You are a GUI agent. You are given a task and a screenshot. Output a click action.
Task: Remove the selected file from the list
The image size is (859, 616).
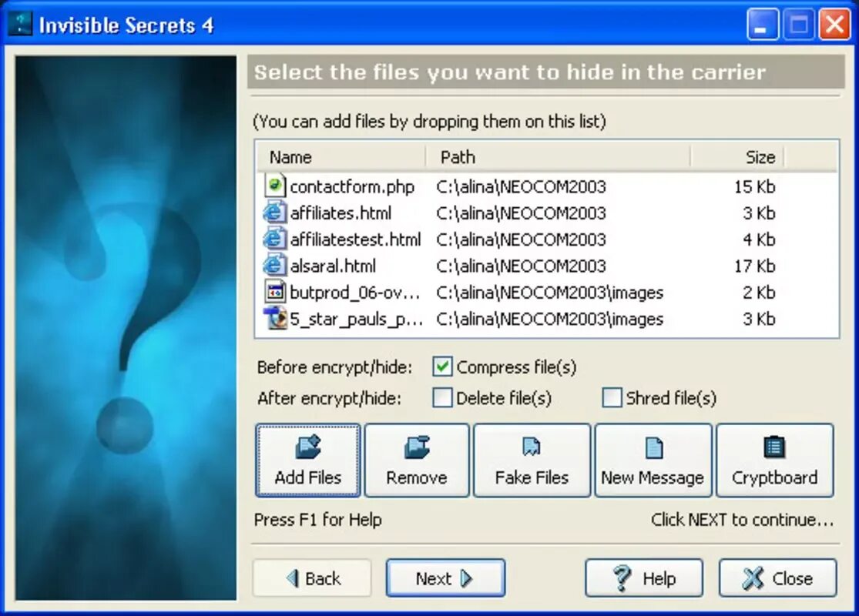pos(417,460)
